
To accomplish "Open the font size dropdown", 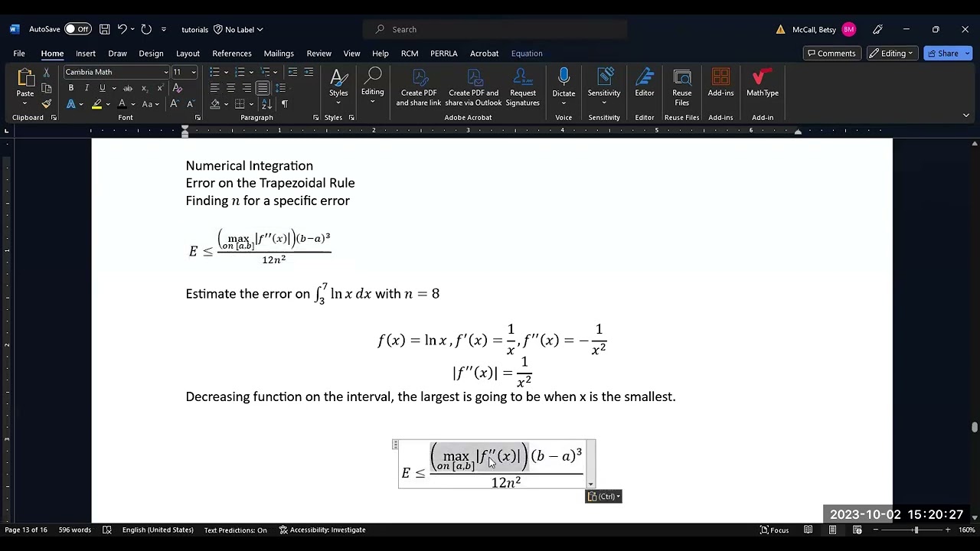I will 194,72.
